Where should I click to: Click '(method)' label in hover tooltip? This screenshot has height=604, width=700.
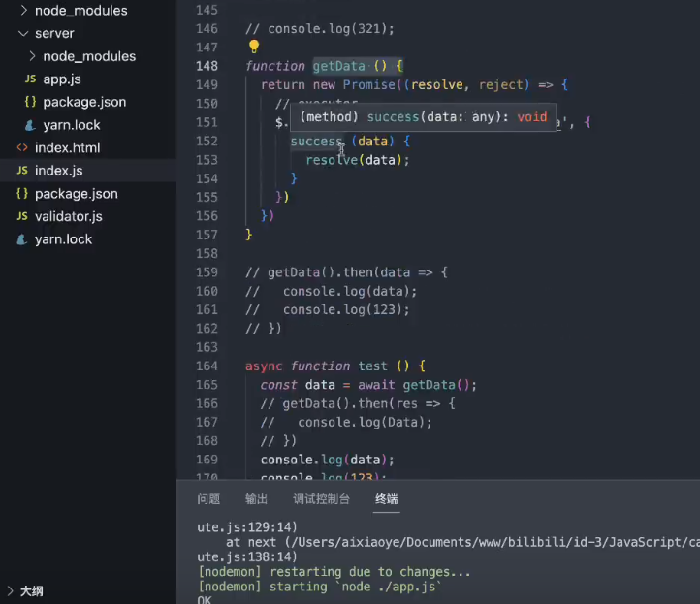point(329,117)
